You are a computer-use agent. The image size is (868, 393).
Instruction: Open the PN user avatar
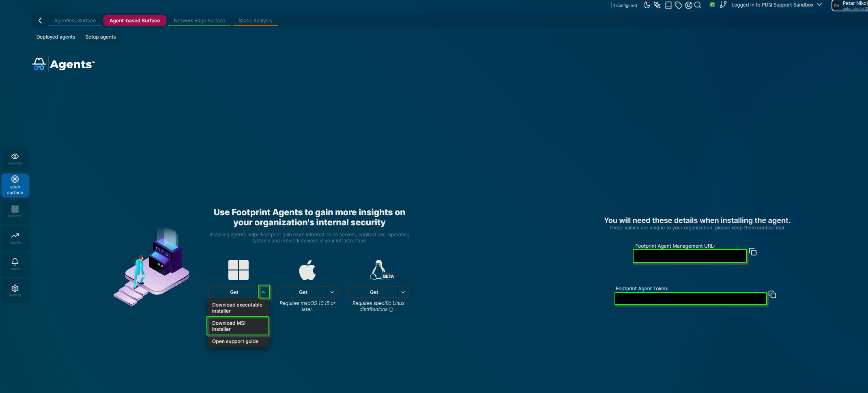[x=836, y=6]
